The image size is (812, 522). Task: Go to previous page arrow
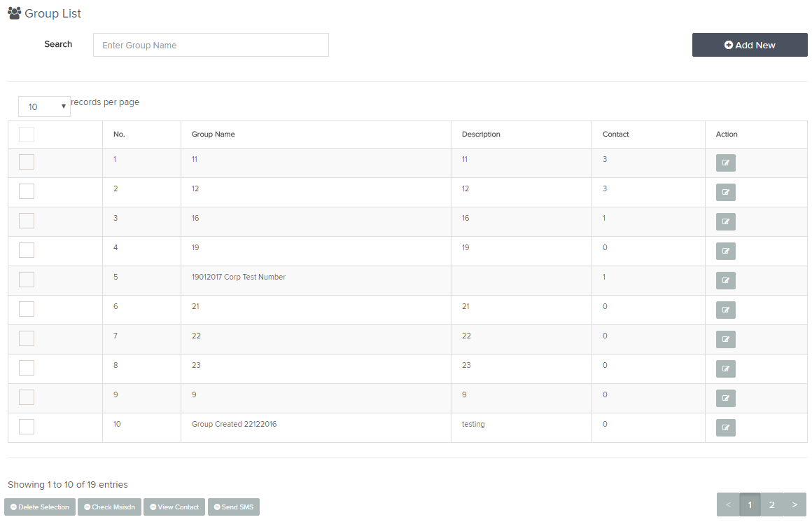point(728,504)
